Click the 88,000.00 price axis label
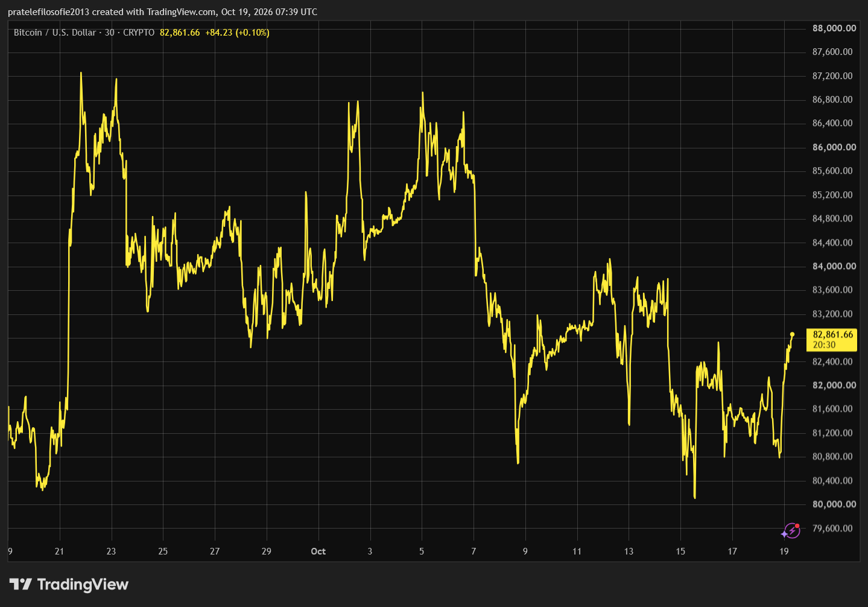Image resolution: width=868 pixels, height=607 pixels. pyautogui.click(x=834, y=28)
